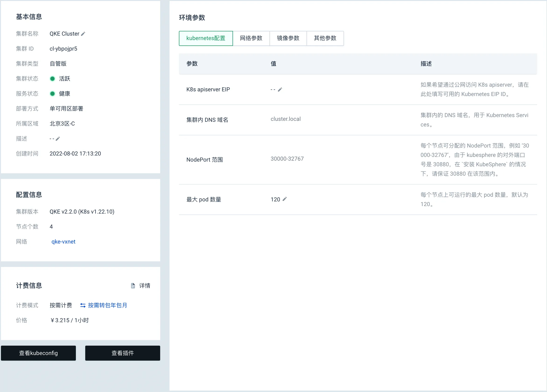Select the cluster ID cl-ybpojpr5
This screenshot has height=392, width=547.
pyautogui.click(x=63, y=49)
